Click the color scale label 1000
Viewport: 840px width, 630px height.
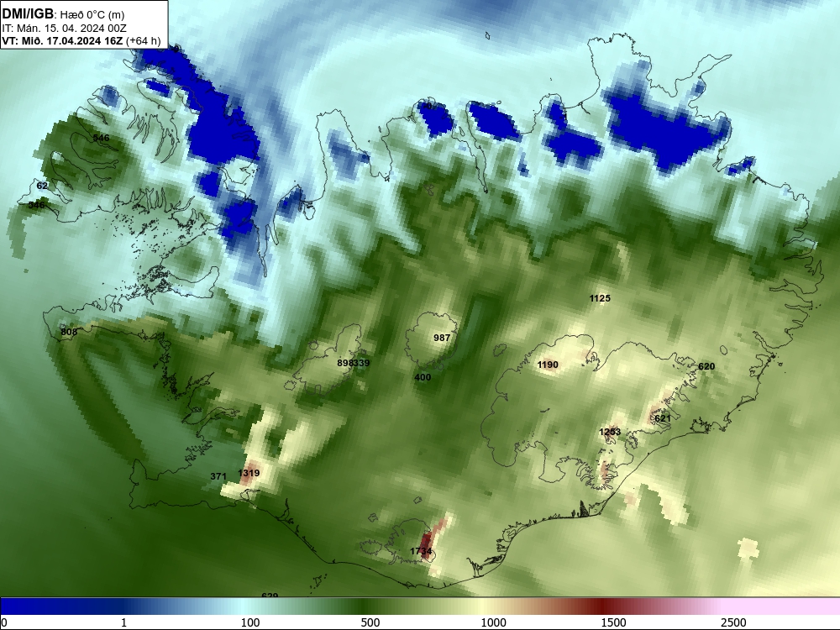point(493,622)
